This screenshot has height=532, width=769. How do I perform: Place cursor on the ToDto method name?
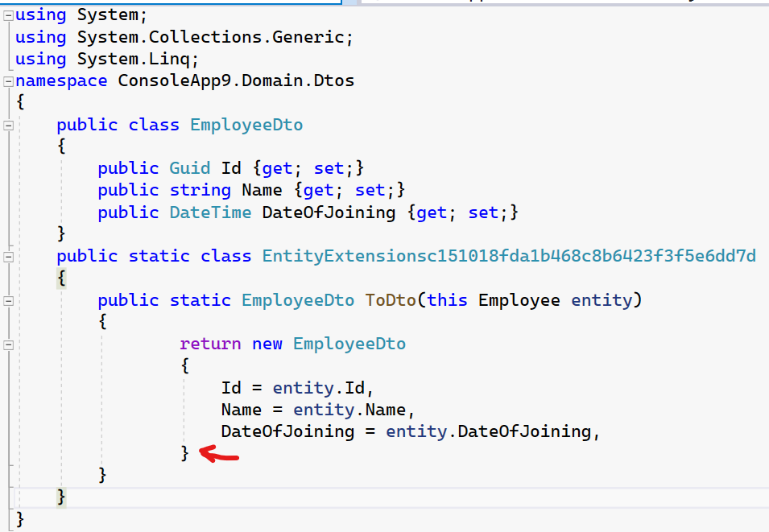(x=390, y=300)
